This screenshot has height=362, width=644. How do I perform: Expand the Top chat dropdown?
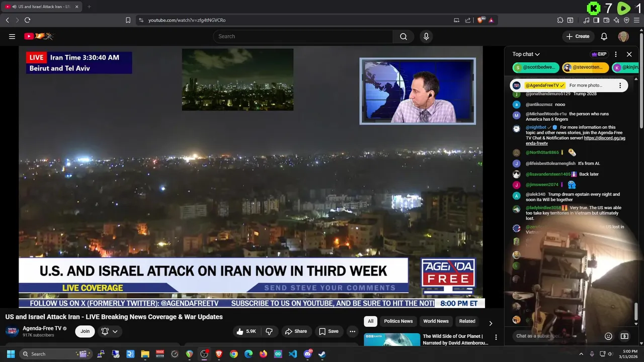click(526, 54)
